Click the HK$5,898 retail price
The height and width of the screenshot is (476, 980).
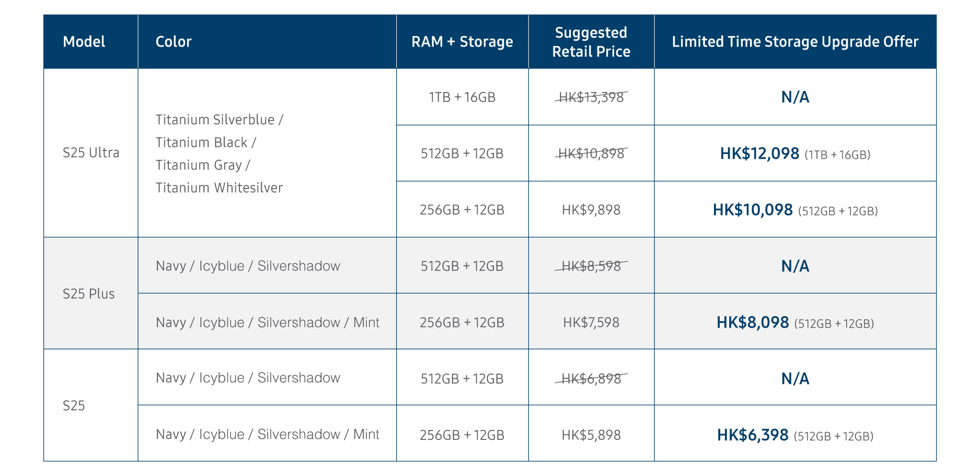coord(591,435)
